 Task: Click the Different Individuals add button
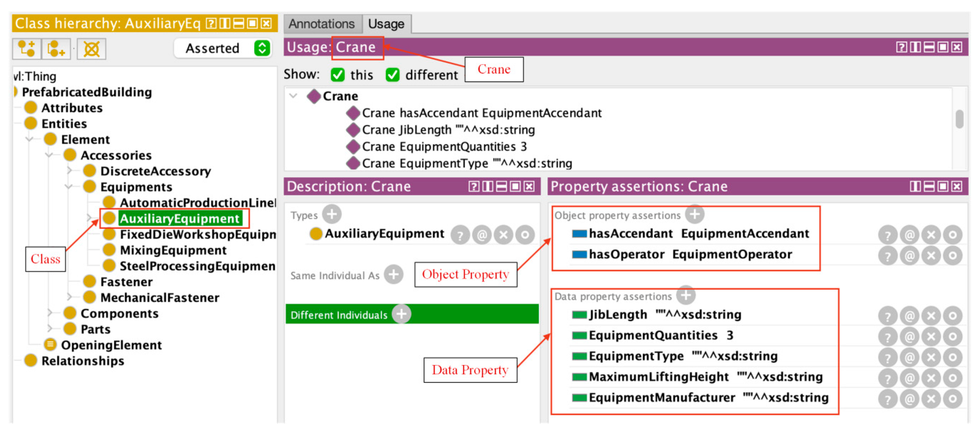point(401,314)
